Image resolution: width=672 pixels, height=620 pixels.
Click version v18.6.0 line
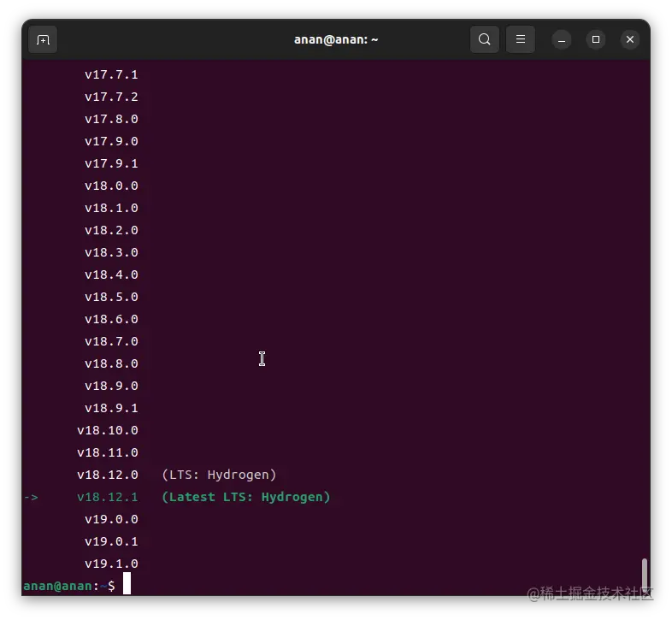coord(111,320)
